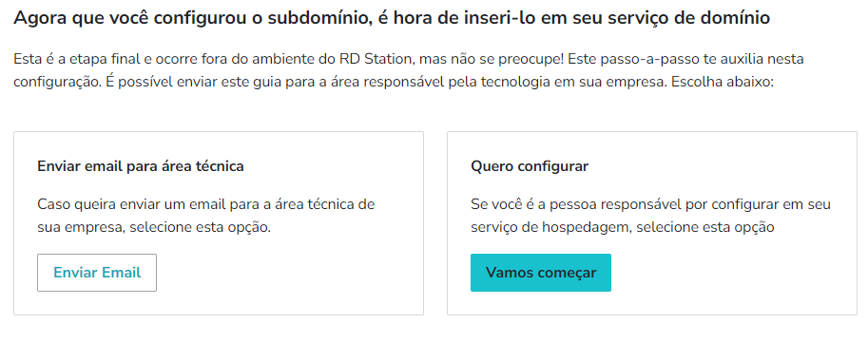The width and height of the screenshot is (868, 343).
Task: Click 'serviço de hospedagem, selecione esta opção' line
Action: 622,227
